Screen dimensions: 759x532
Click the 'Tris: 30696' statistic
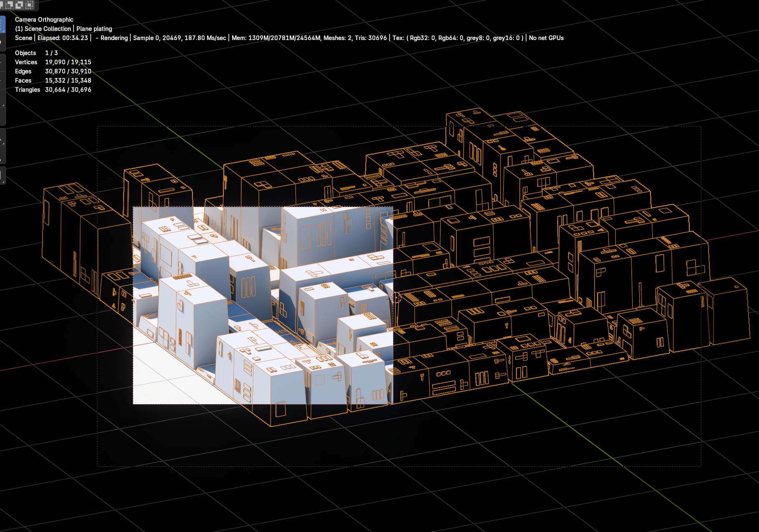click(x=371, y=38)
